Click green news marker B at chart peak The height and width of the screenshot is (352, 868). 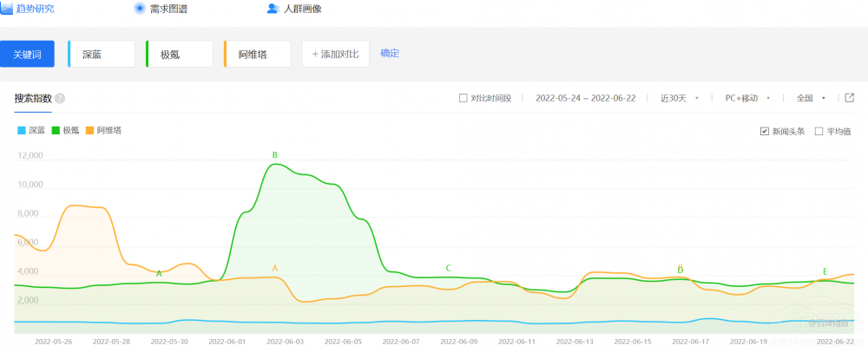click(x=274, y=156)
